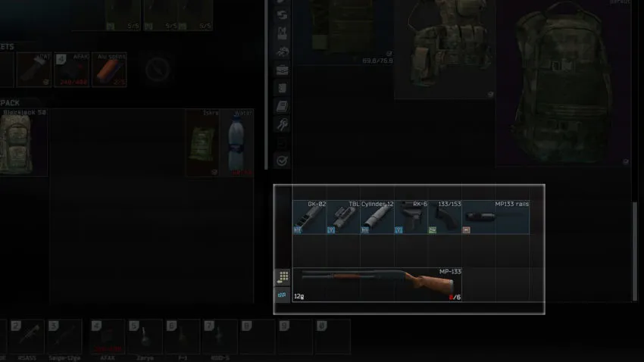Select the CAT tourniquet in pockets
This screenshot has width=644, height=362.
point(34,70)
